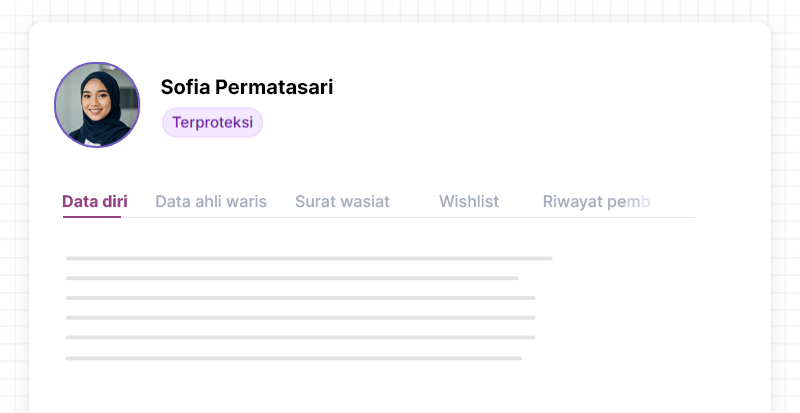
Task: Open the Data diri tab
Action: click(94, 201)
